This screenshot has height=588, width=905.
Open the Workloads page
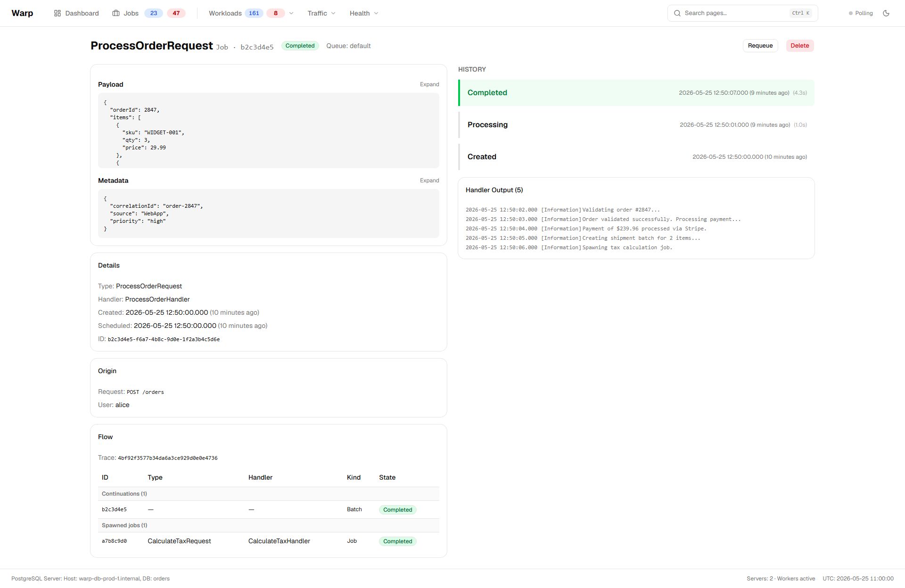point(225,13)
